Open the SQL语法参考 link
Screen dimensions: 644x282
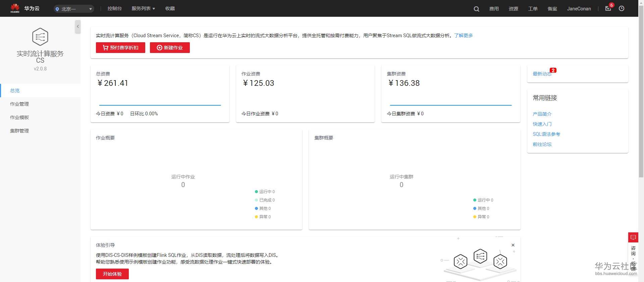[546, 134]
